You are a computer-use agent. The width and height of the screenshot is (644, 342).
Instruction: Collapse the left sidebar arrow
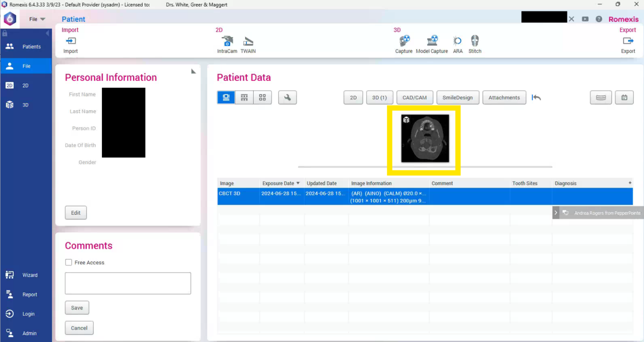coord(47,33)
